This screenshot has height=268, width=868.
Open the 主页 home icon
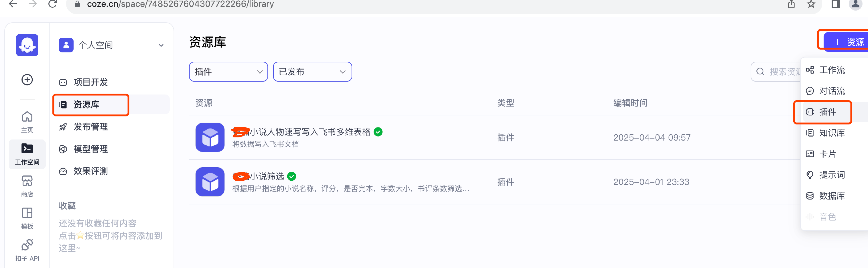click(x=27, y=122)
